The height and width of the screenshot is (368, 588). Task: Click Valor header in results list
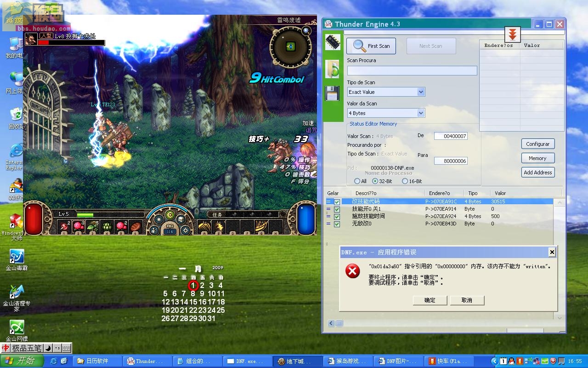pos(541,46)
